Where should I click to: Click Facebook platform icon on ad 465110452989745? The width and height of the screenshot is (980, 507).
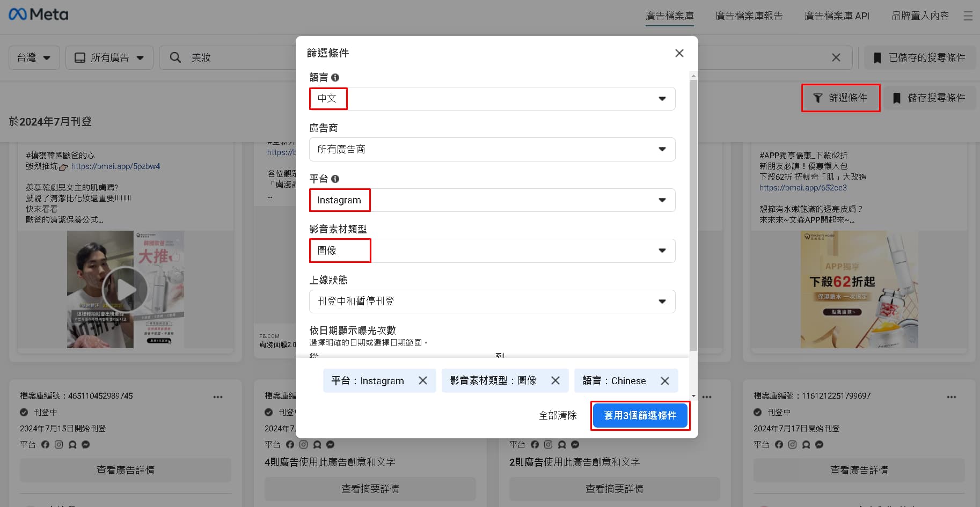45,444
